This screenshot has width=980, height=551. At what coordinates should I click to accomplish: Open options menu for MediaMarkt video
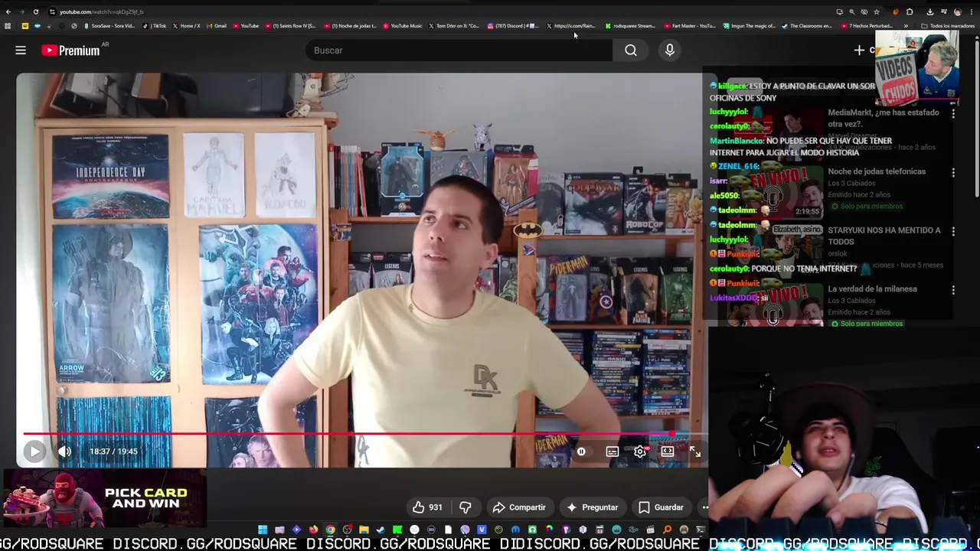click(x=953, y=113)
